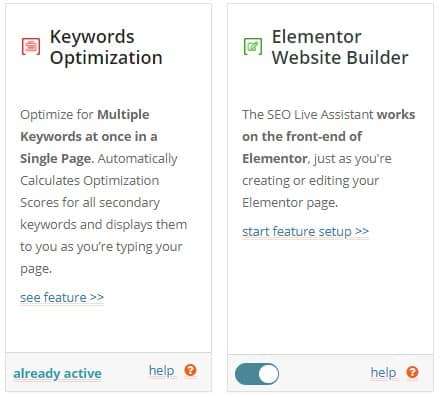440x397 pixels.
Task: Click the 'Calculates Optimization Scores' description text
Action: click(90, 191)
